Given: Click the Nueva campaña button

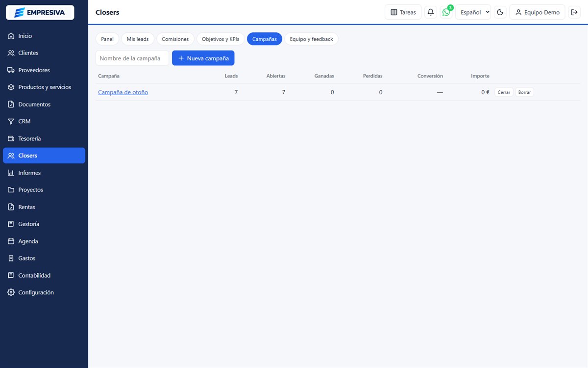Looking at the screenshot, I should tap(203, 58).
